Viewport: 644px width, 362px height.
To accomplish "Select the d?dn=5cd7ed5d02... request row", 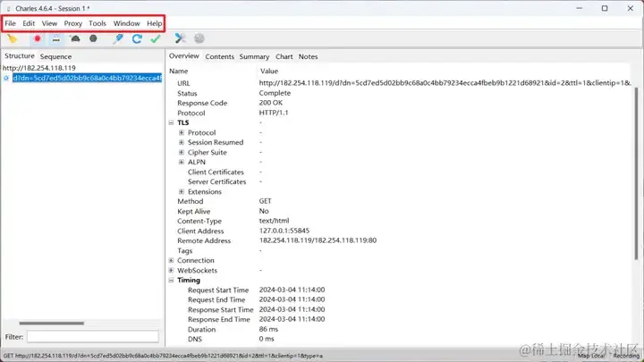I will (x=87, y=78).
